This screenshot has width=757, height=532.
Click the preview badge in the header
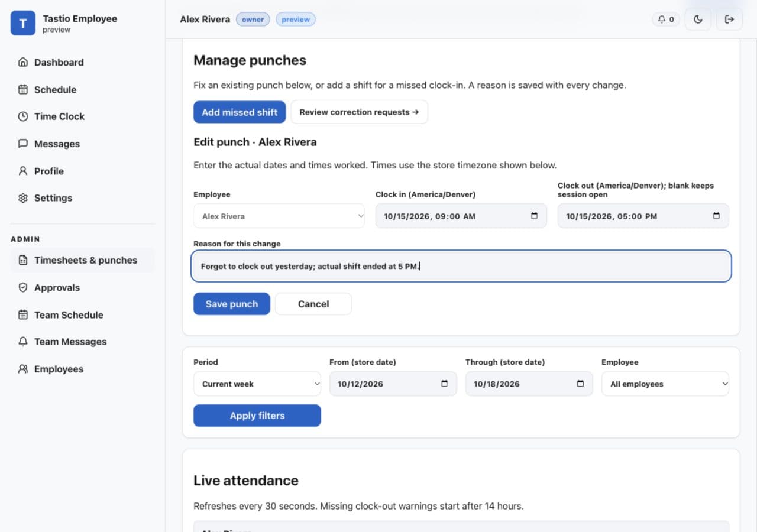point(296,20)
